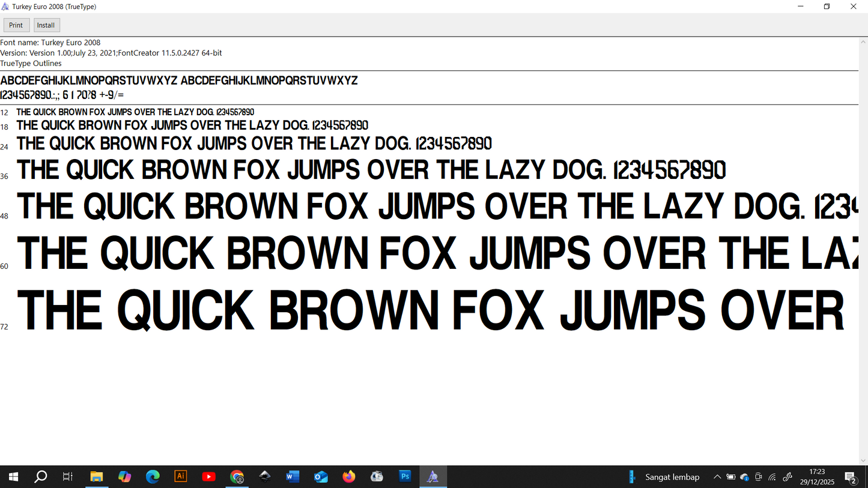
Task: Click the '18' point size label
Action: pos(4,127)
